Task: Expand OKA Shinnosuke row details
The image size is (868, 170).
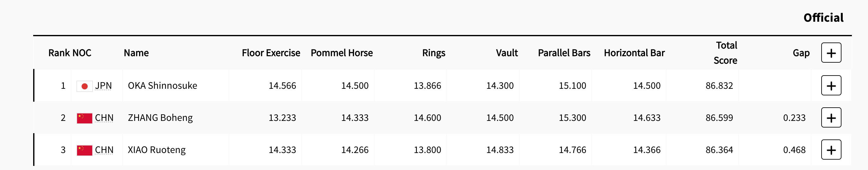Action: 831,85
